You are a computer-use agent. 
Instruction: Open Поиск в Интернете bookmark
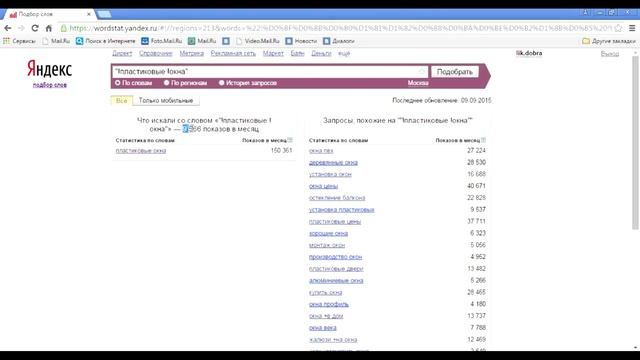tap(106, 41)
